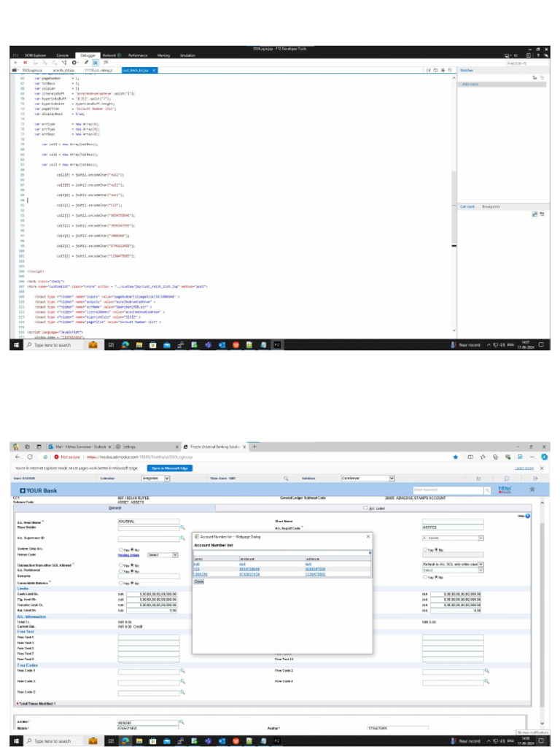Click Add watch in the Watches panel
Image resolution: width=560 pixels, height=747 pixels.
click(x=470, y=85)
